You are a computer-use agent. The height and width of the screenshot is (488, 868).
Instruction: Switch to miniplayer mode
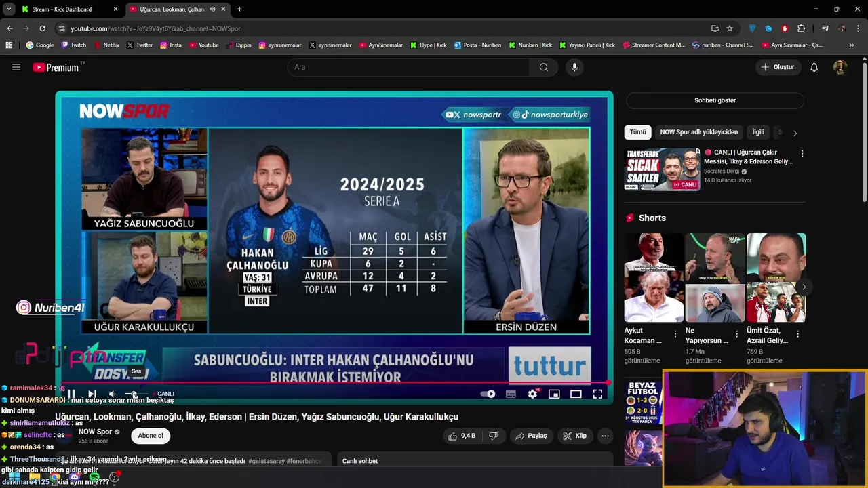point(554,394)
